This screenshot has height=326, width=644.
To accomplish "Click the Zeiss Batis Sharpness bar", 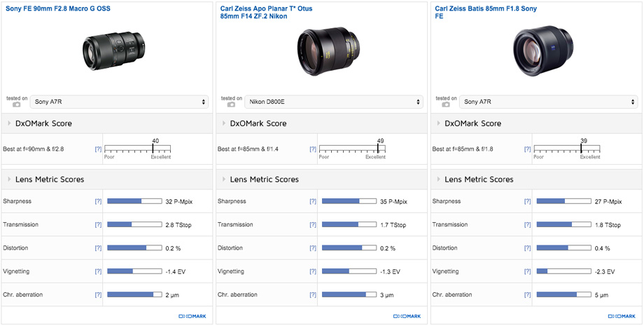I will coord(566,201).
